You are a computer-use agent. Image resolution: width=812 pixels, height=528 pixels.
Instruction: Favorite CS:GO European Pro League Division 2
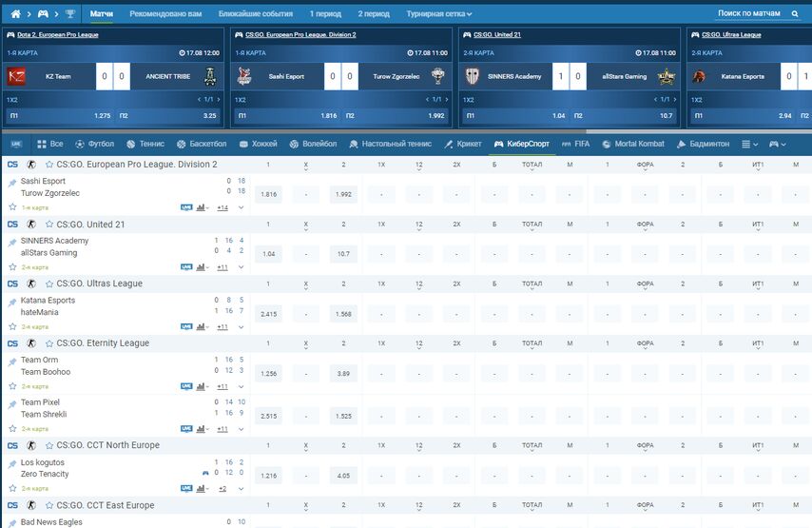(49, 165)
